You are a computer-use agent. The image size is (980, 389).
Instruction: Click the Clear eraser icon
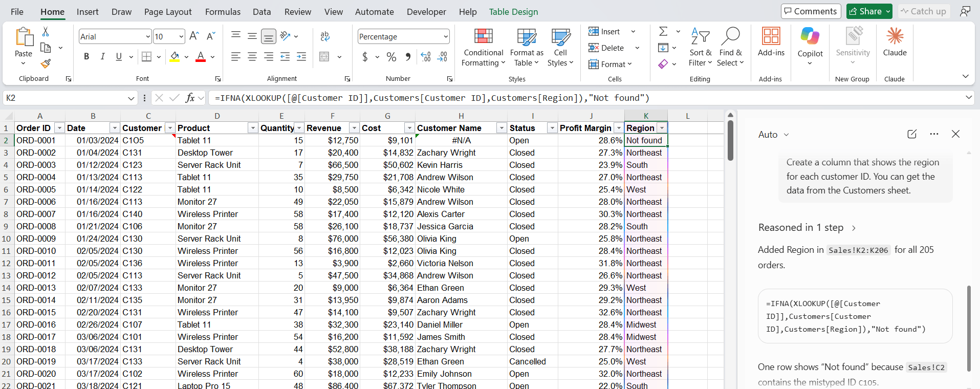663,64
